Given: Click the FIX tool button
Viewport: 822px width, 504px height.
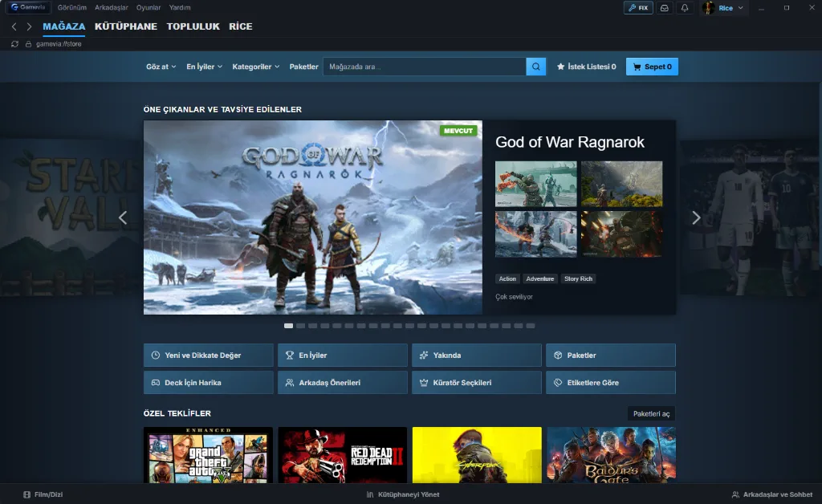Looking at the screenshot, I should (638, 8).
